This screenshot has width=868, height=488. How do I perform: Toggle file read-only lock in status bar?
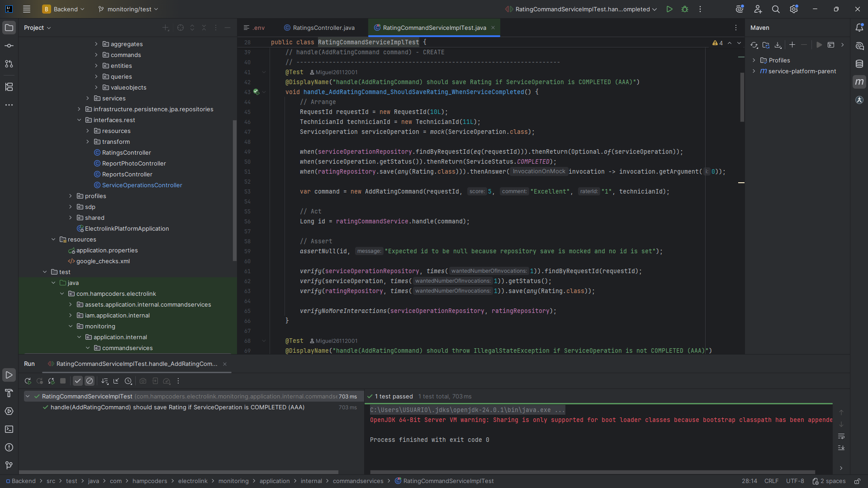point(857,481)
